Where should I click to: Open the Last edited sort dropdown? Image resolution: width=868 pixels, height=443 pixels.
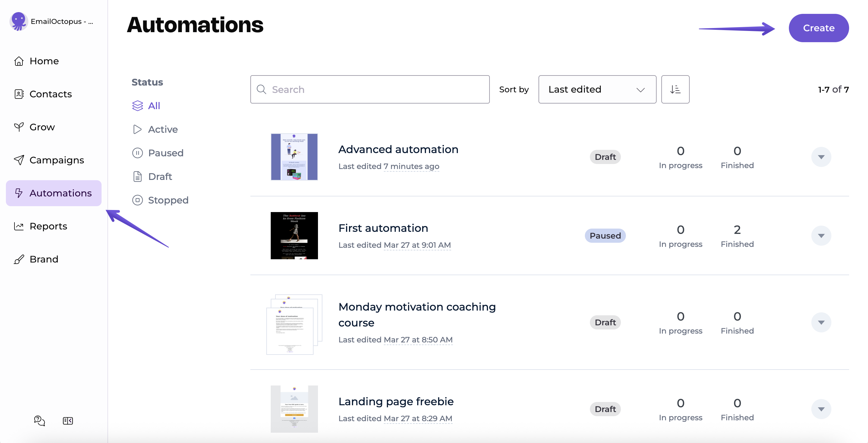pyautogui.click(x=597, y=89)
